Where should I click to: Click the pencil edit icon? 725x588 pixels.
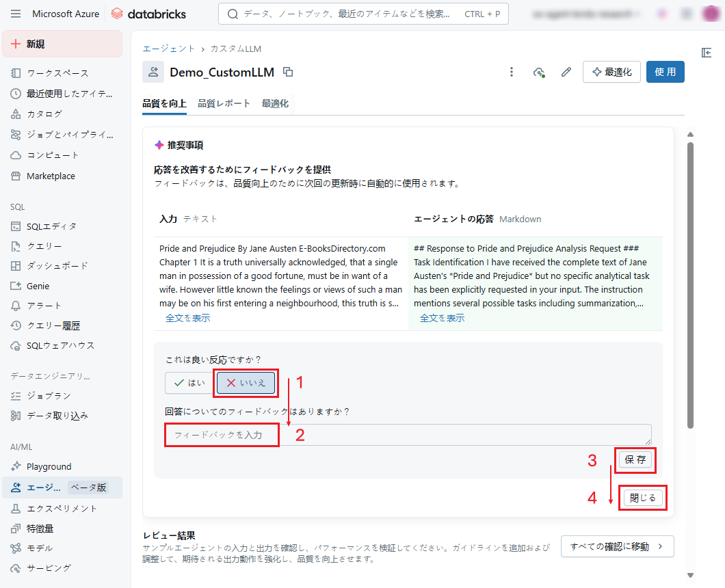[x=566, y=72]
